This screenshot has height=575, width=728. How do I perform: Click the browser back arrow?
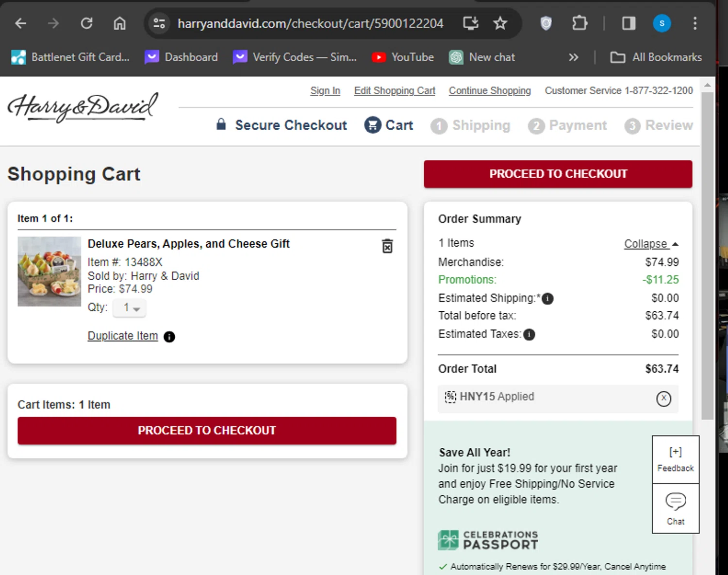click(20, 23)
